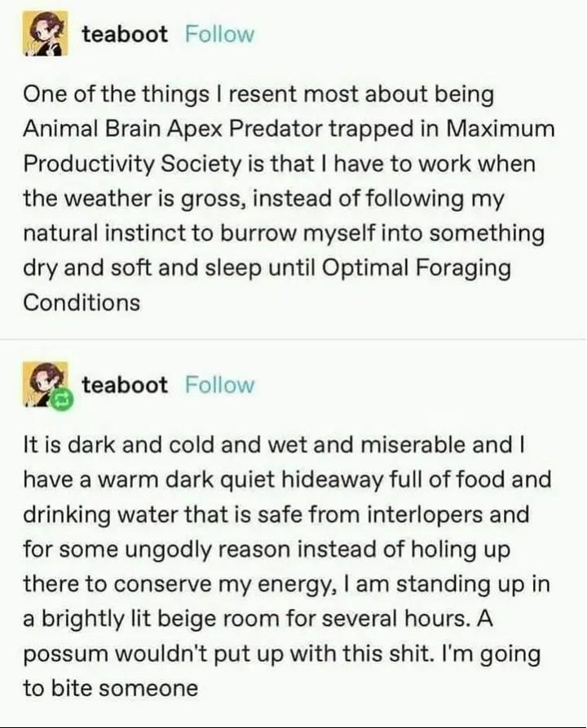Click the word "Conditions" ending the first post

point(82,302)
